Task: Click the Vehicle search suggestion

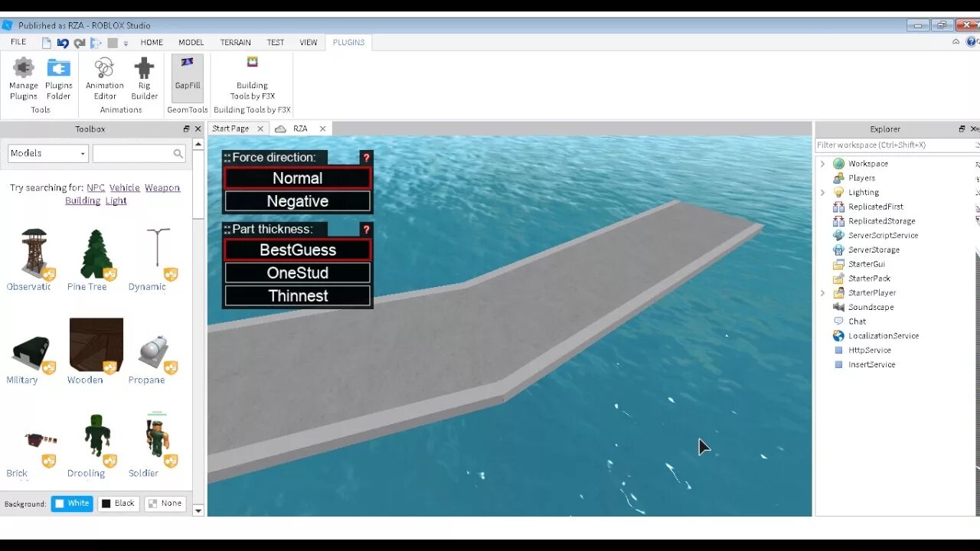Action: 125,187
